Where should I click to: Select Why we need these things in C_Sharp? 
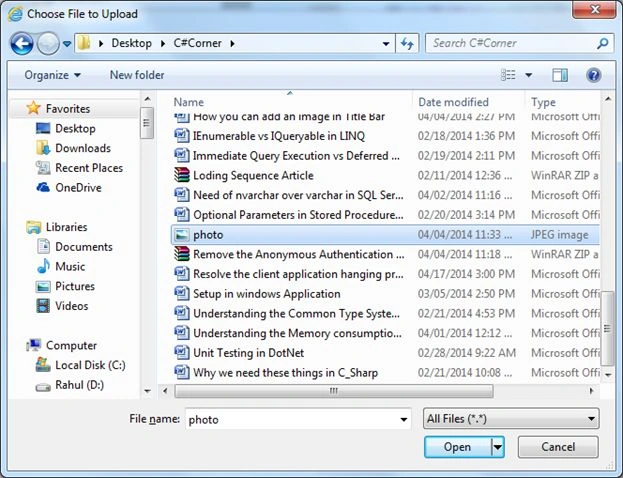tap(285, 373)
